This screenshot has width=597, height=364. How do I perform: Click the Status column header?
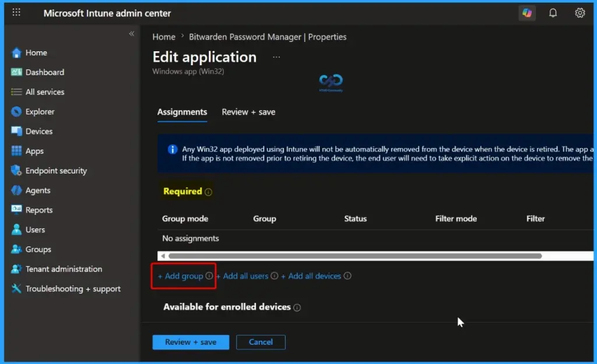(355, 219)
